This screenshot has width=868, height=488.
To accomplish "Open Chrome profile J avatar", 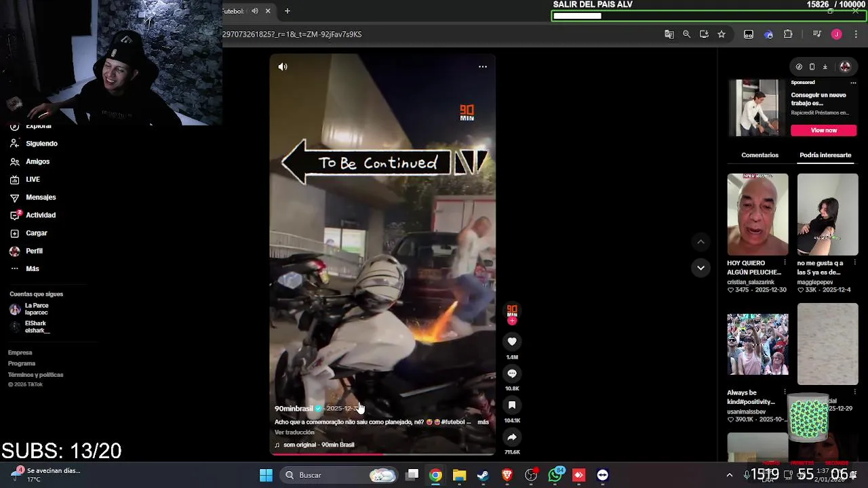I will [x=837, y=34].
